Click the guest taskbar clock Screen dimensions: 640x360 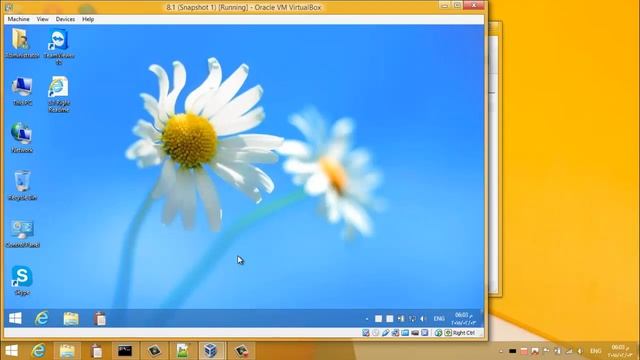pyautogui.click(x=464, y=319)
